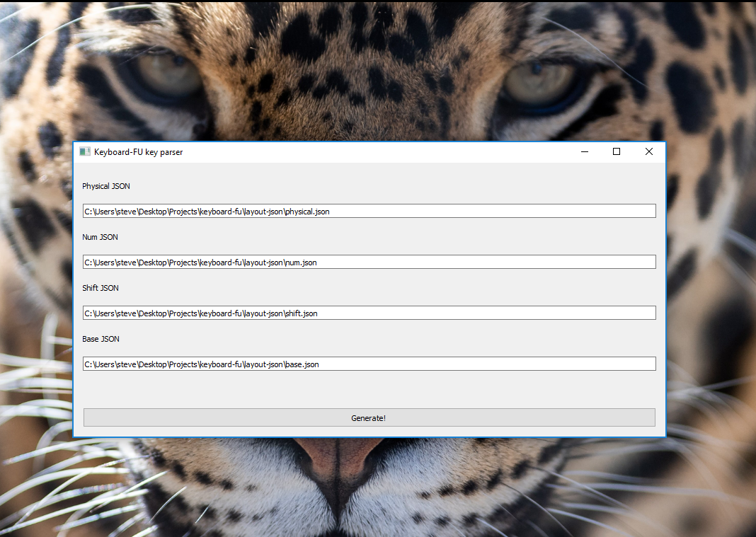The width and height of the screenshot is (756, 537).
Task: Click the Shift JSON label
Action: tap(101, 288)
